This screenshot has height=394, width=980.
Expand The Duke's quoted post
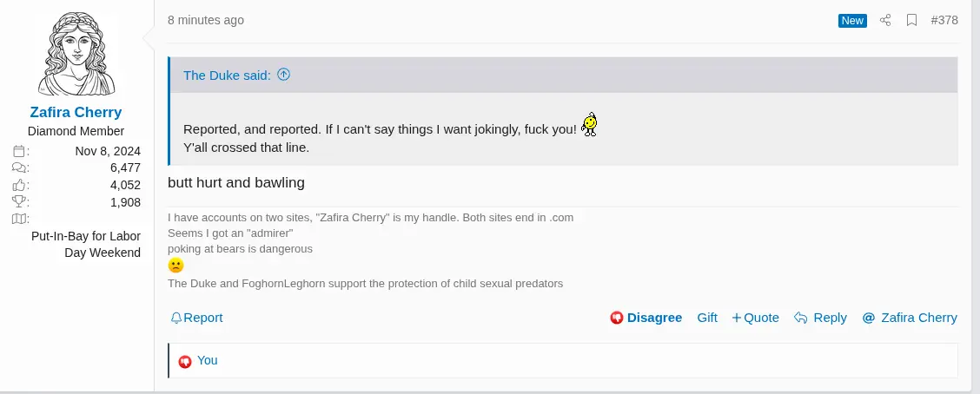coord(228,76)
